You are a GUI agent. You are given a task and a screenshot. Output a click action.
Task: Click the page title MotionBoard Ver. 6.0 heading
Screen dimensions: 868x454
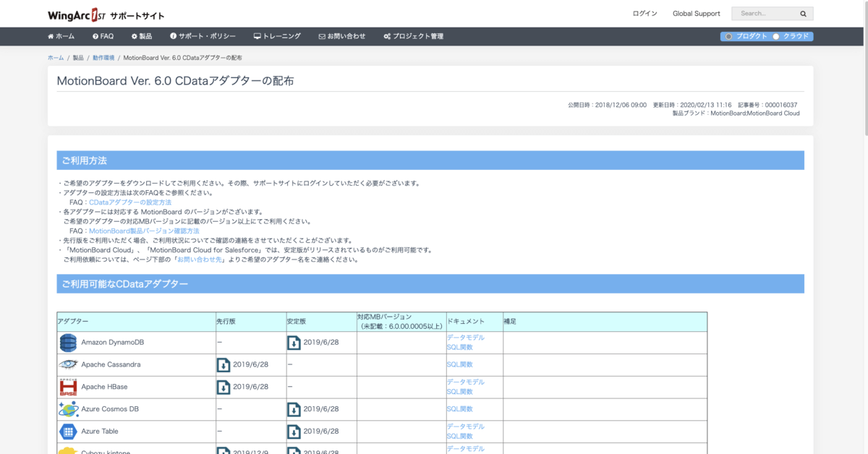pyautogui.click(x=176, y=81)
